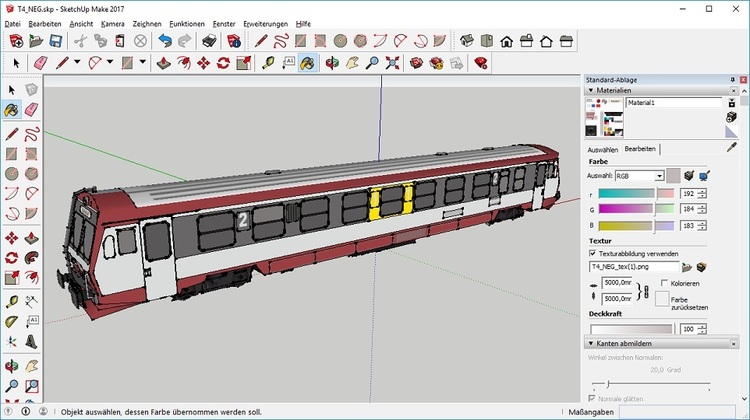
Task: Open the Pencil tool dropdown arrow
Action: pos(77,63)
